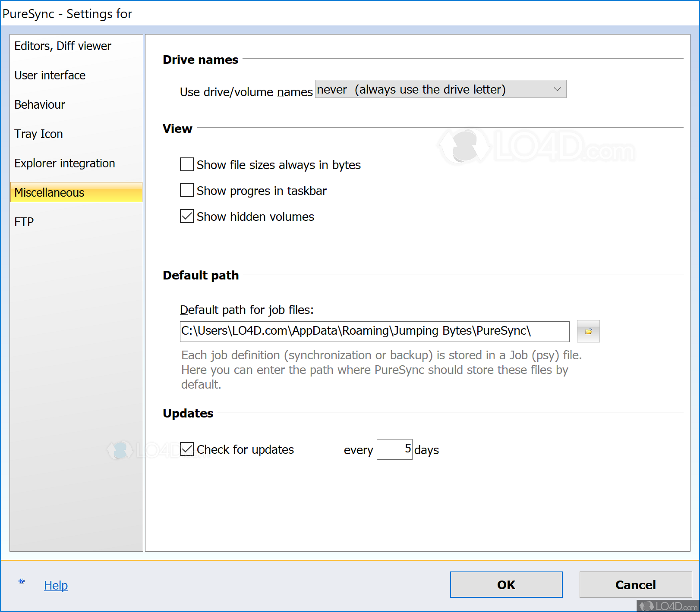Screen dimensions: 700x612
Task: Switch to the FTP settings section
Action: (x=24, y=221)
